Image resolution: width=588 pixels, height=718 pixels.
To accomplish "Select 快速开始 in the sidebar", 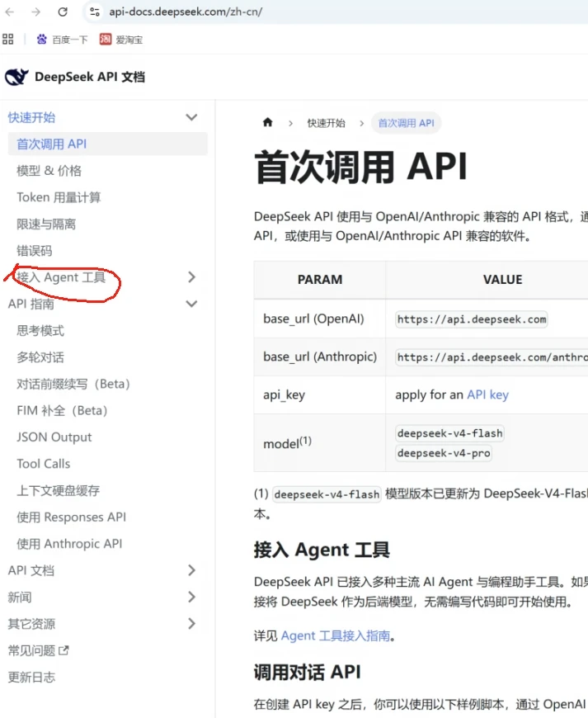I will pos(31,117).
